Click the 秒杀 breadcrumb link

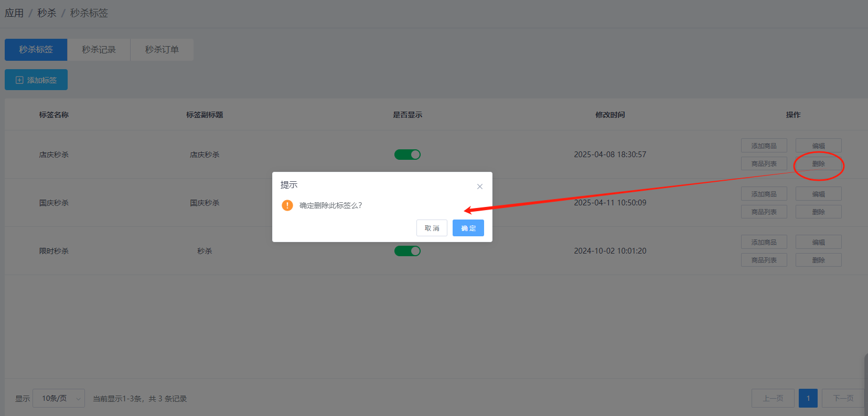pyautogui.click(x=47, y=13)
